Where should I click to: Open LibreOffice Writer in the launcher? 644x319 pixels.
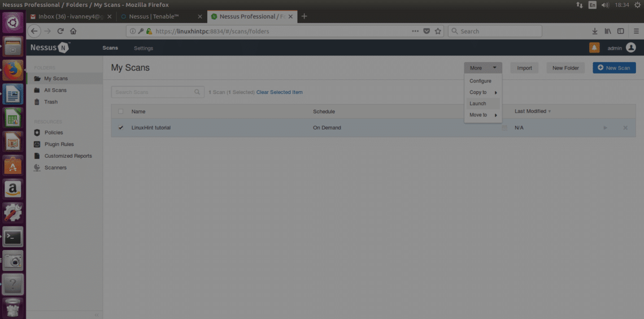[x=13, y=94]
